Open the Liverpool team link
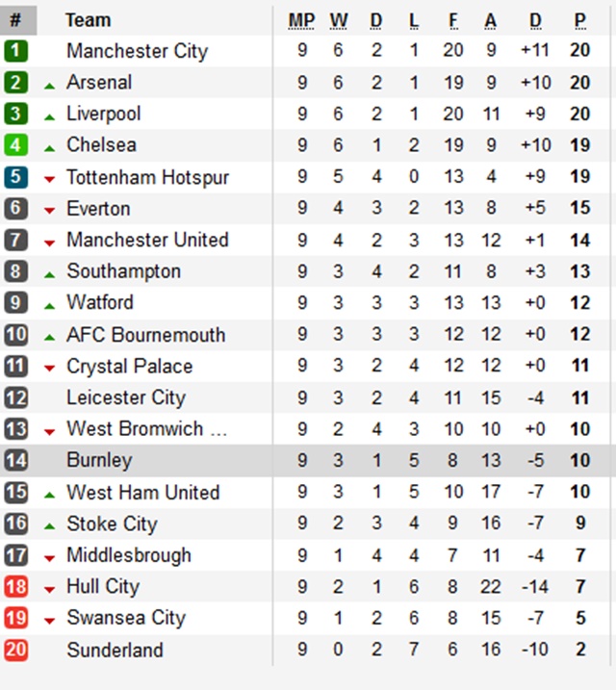616x690 pixels. click(x=104, y=114)
